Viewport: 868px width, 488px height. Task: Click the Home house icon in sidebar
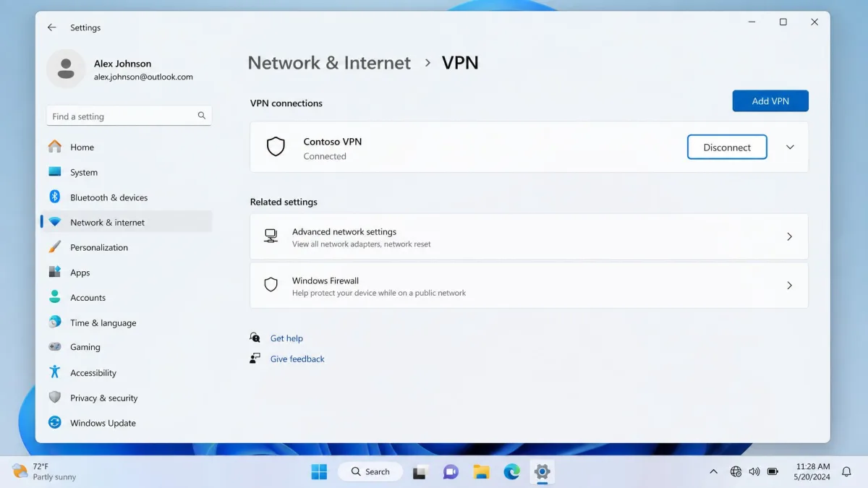55,147
